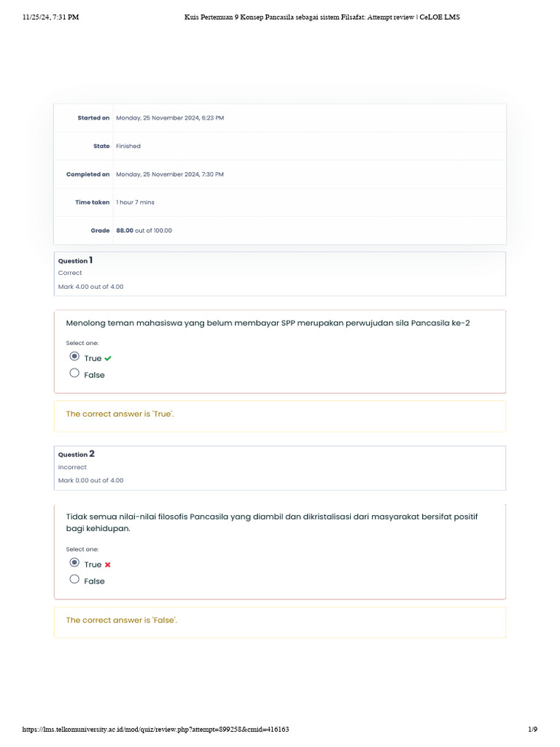Click the Menolong teman mahasiswa question text
This screenshot has width=560, height=747.
tap(268, 323)
